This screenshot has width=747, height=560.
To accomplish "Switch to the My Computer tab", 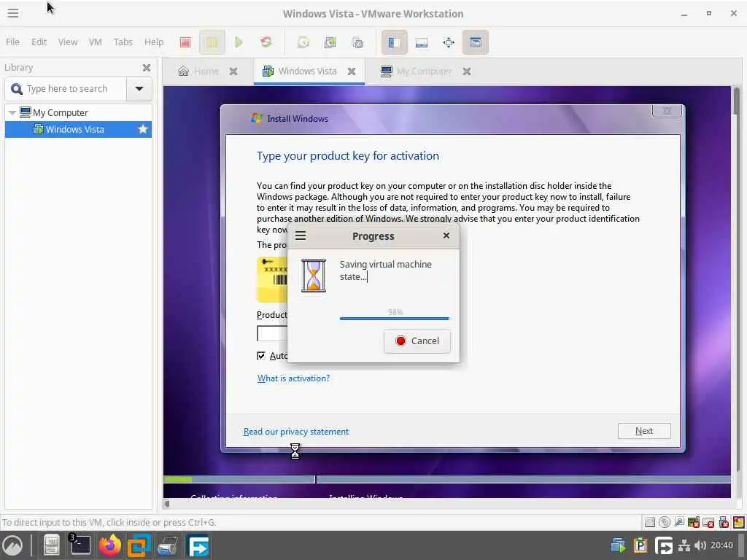I will (x=417, y=71).
